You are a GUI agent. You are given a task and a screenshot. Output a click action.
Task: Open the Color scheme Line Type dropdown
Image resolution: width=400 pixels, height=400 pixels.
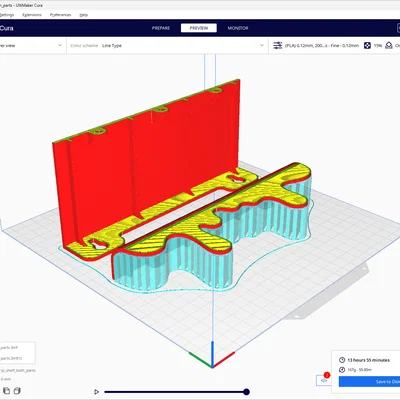click(167, 46)
